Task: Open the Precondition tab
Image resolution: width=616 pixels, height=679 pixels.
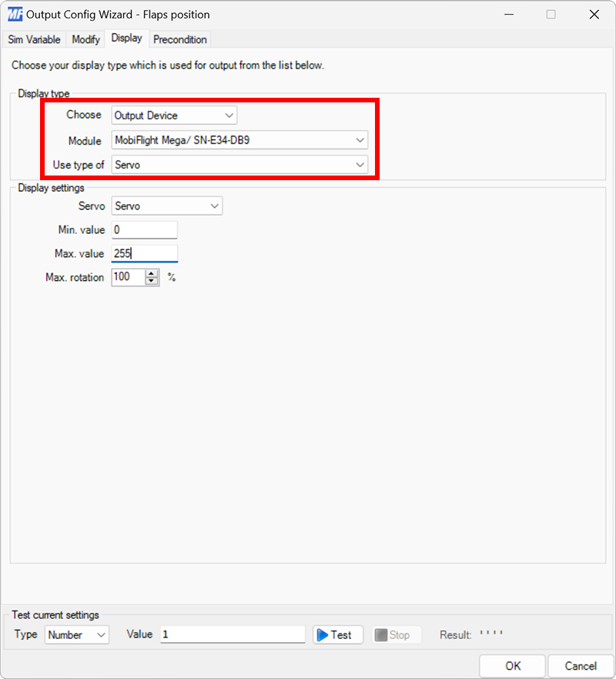Action: (179, 39)
